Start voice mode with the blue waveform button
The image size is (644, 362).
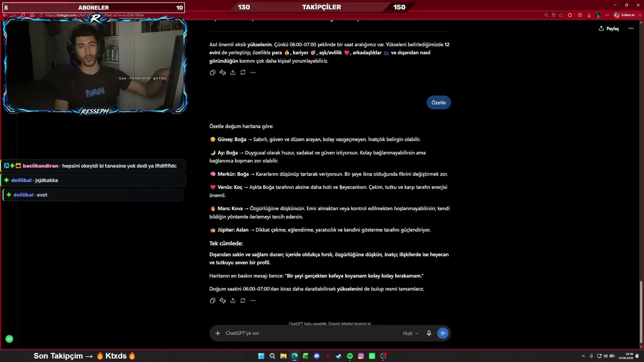(x=443, y=333)
